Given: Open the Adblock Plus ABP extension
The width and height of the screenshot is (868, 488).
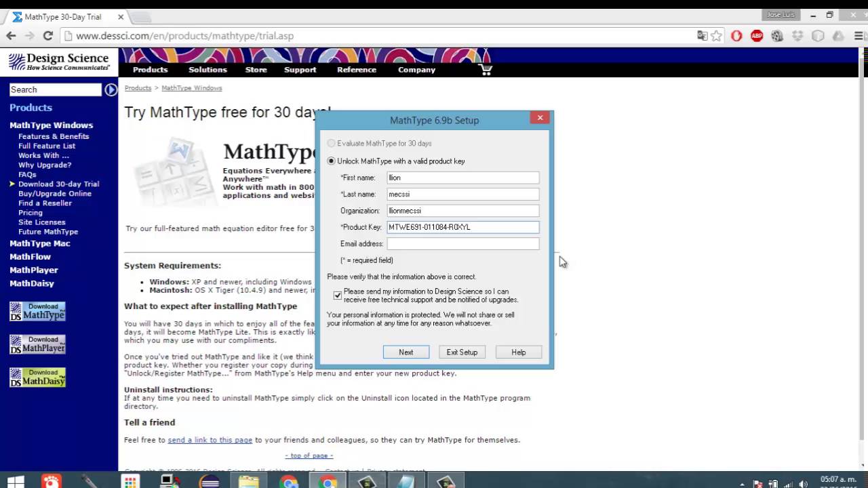Looking at the screenshot, I should coord(757,36).
